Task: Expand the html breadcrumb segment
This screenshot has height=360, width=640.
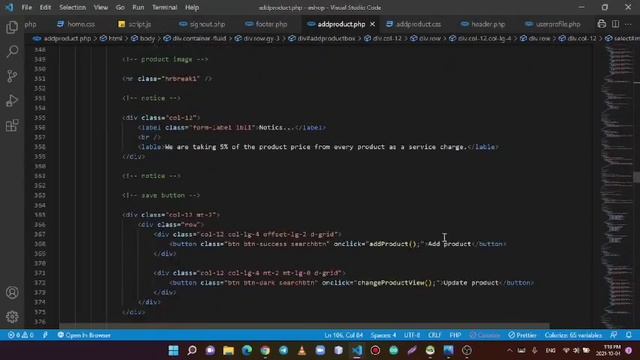Action: coord(111,38)
